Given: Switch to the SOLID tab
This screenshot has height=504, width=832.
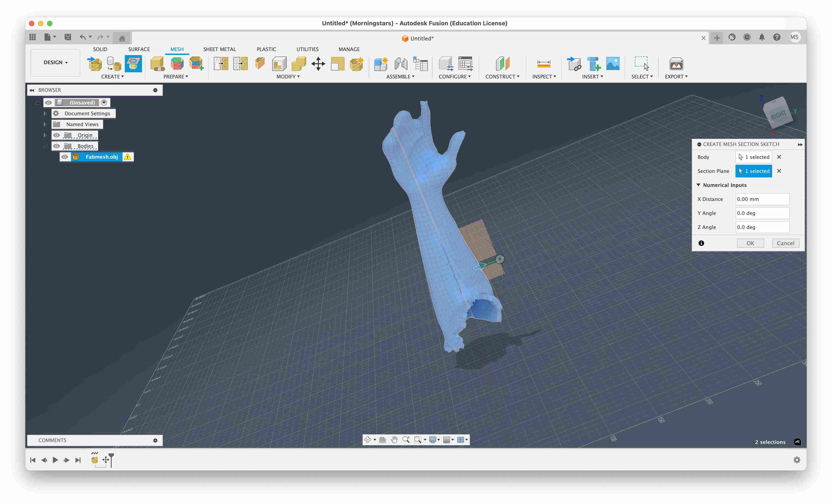Looking at the screenshot, I should pyautogui.click(x=100, y=49).
